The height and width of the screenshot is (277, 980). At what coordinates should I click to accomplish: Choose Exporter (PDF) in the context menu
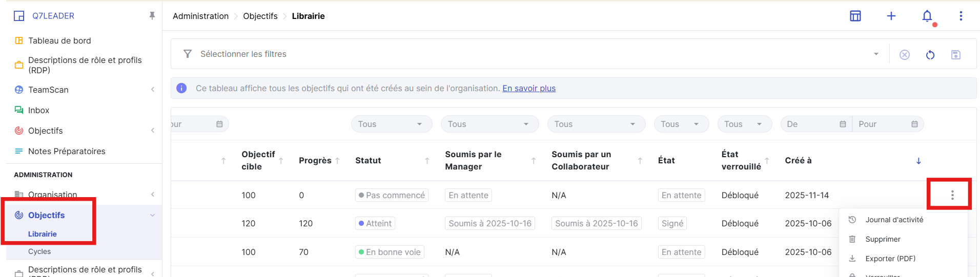pos(890,259)
